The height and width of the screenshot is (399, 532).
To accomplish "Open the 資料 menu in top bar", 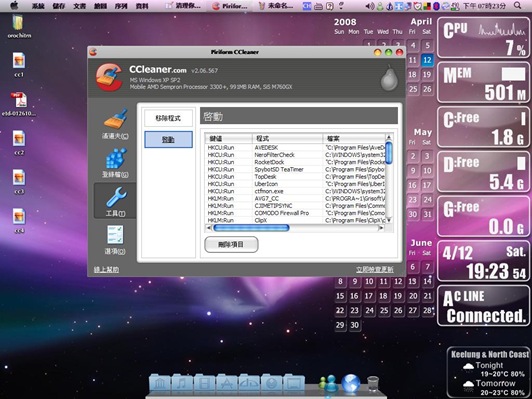I will pos(141,6).
